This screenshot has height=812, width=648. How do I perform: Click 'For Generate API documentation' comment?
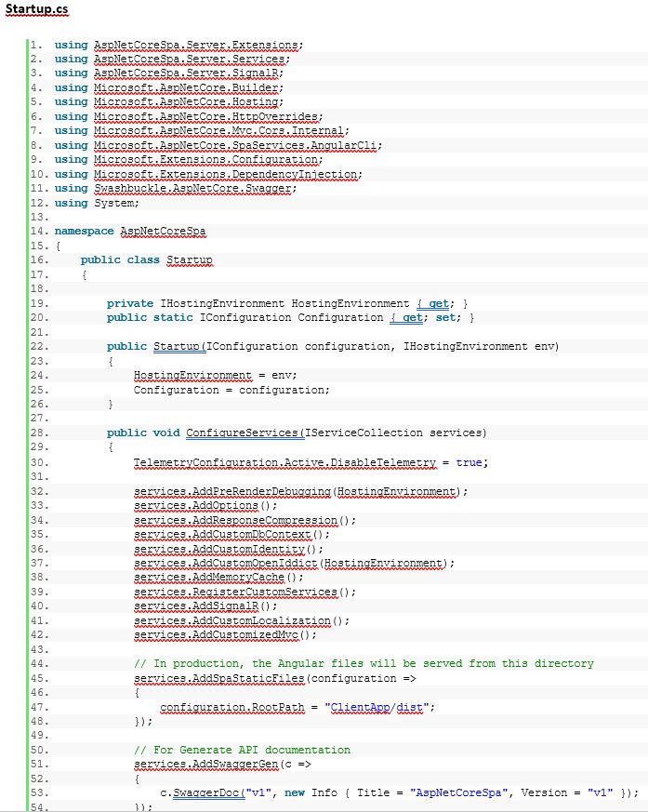(243, 750)
